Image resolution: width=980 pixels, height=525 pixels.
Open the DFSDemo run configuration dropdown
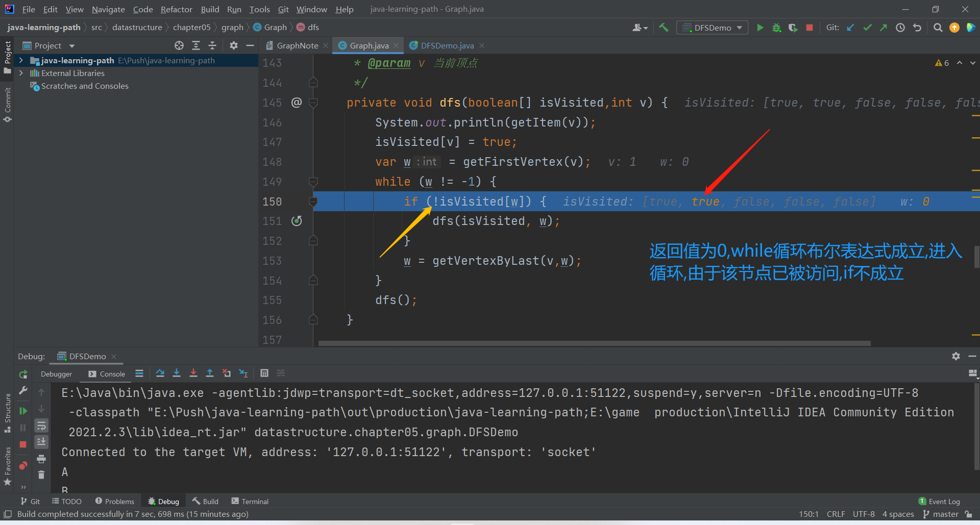(x=713, y=28)
